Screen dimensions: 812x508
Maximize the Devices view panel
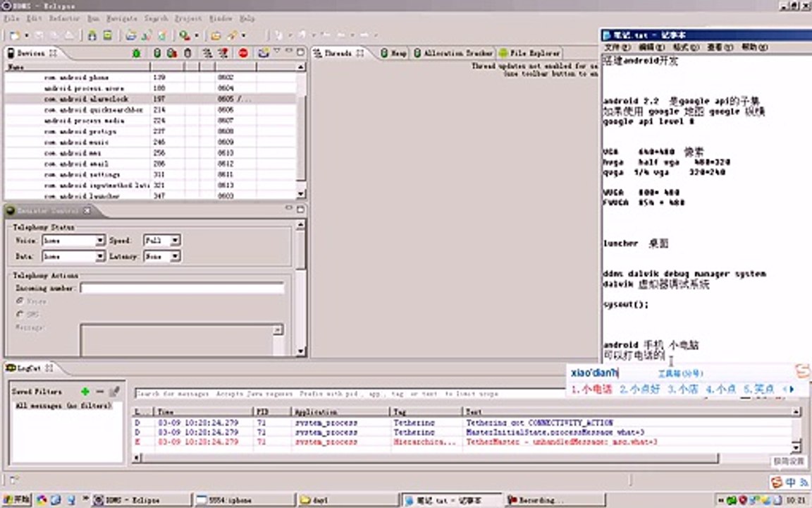tap(300, 52)
